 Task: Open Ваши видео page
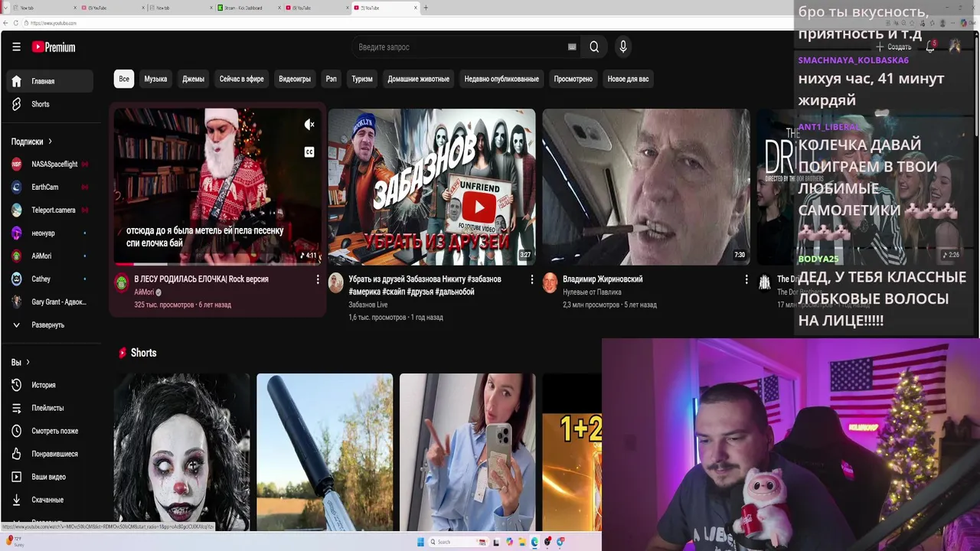tap(51, 477)
